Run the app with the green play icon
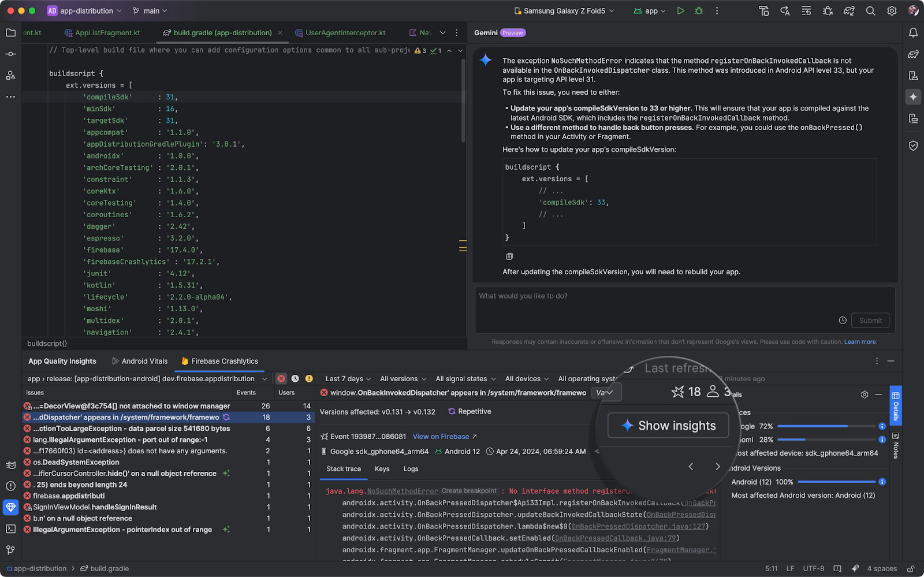Screen dimensions: 924x577 click(680, 11)
